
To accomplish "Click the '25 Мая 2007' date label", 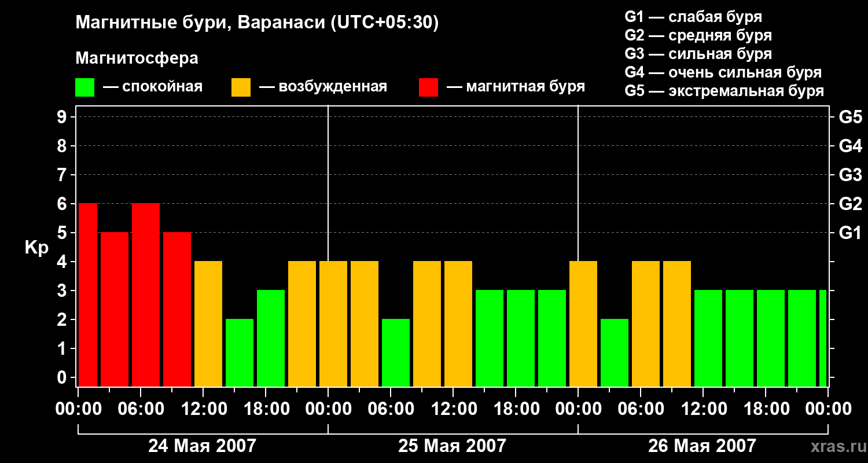I will click(452, 446).
